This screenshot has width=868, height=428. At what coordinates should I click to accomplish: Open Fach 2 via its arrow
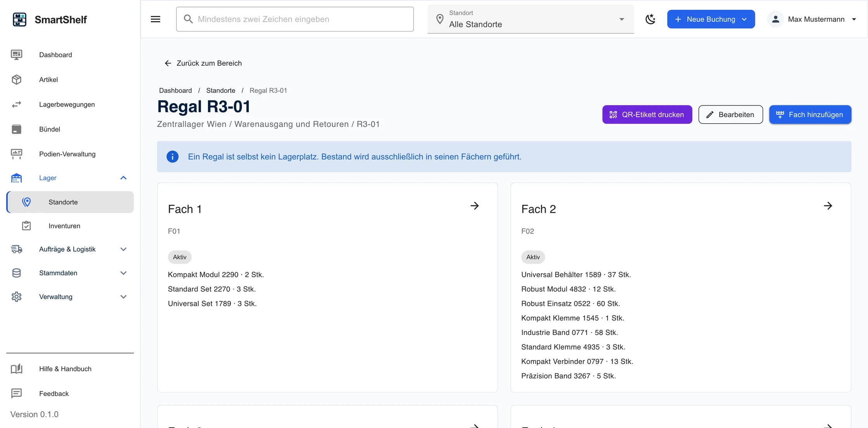coord(828,206)
